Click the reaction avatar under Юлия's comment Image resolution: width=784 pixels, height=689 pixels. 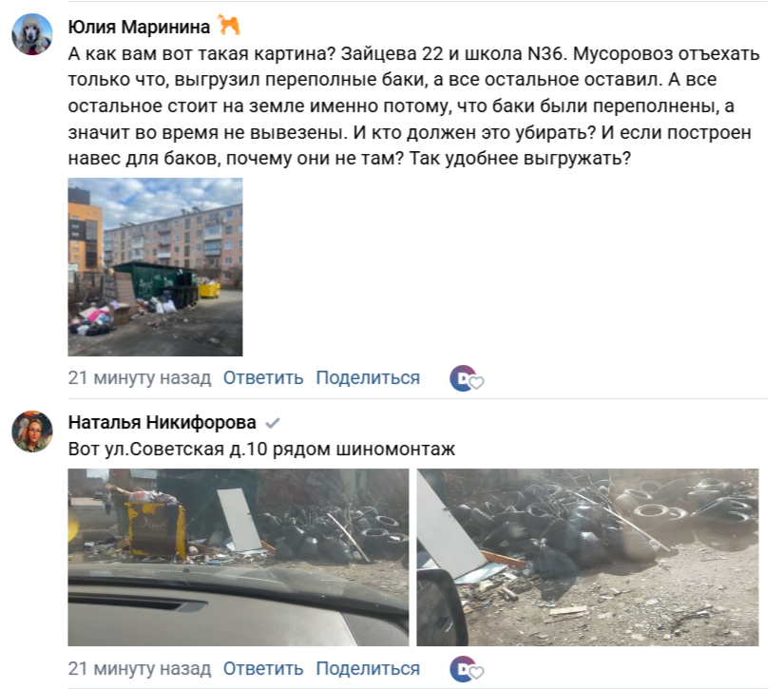(462, 378)
